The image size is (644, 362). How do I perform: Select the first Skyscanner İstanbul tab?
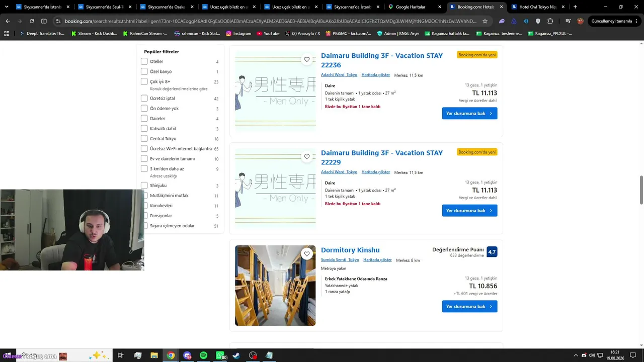[x=42, y=7]
